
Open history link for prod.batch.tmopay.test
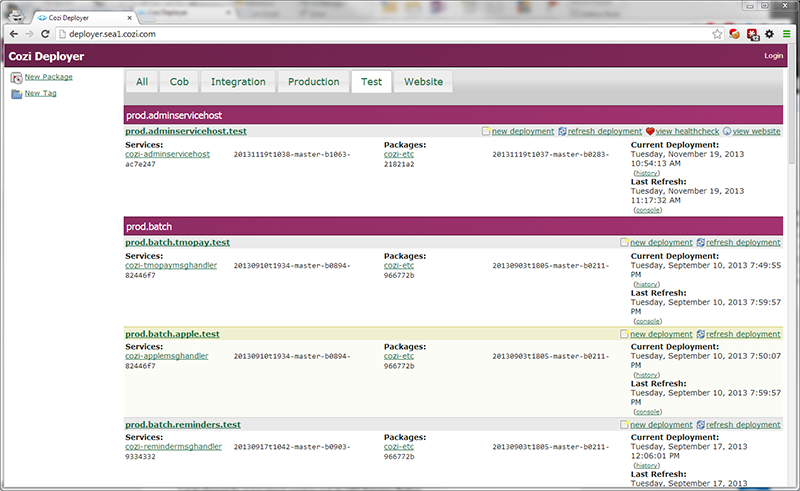point(646,284)
